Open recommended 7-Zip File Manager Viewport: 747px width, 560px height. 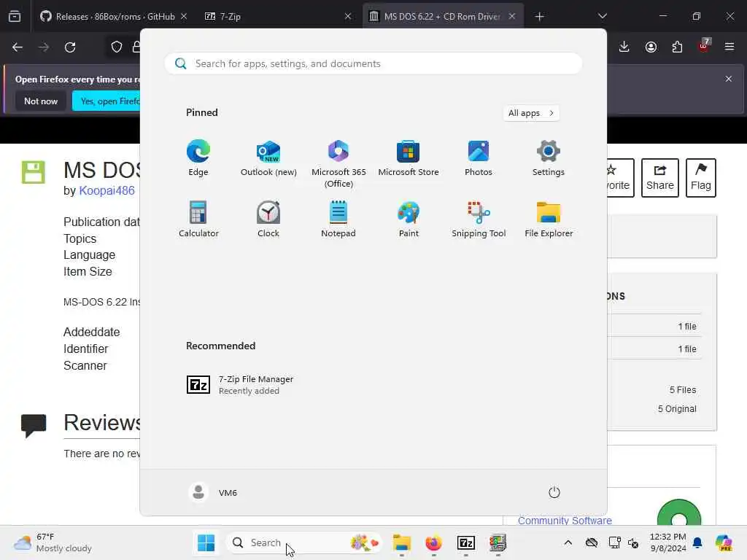(x=241, y=384)
